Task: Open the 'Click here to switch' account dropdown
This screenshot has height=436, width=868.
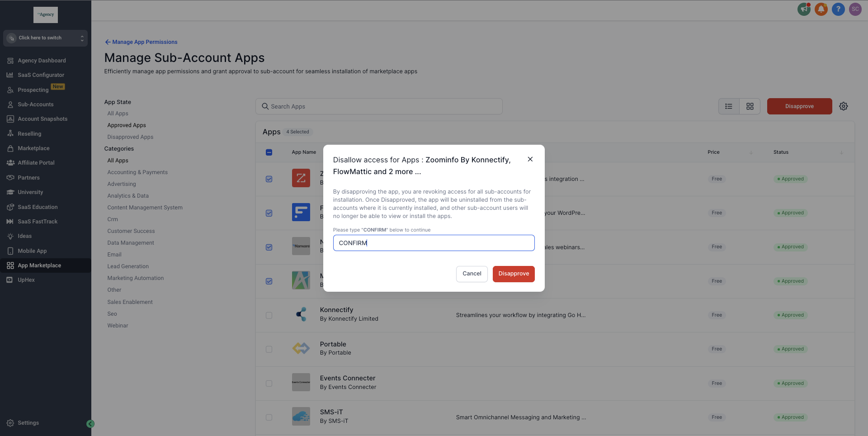Action: click(x=46, y=38)
